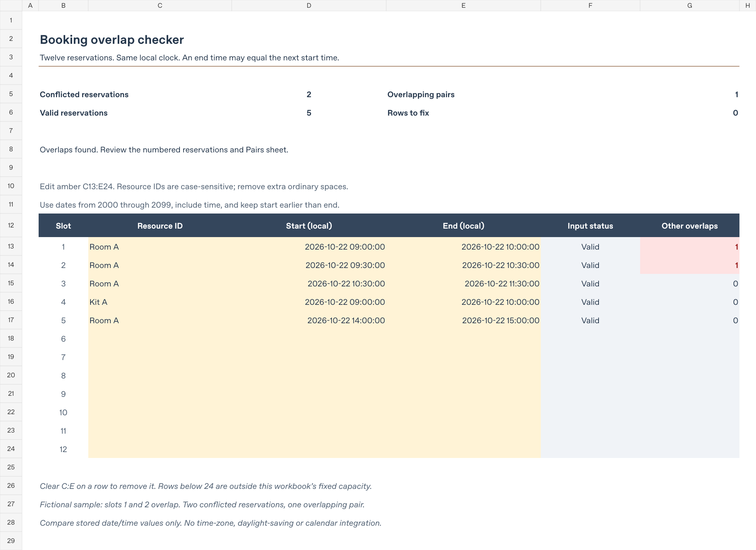Click end cell '2026-10-22 11:30:00'
The image size is (756, 550).
(464, 283)
